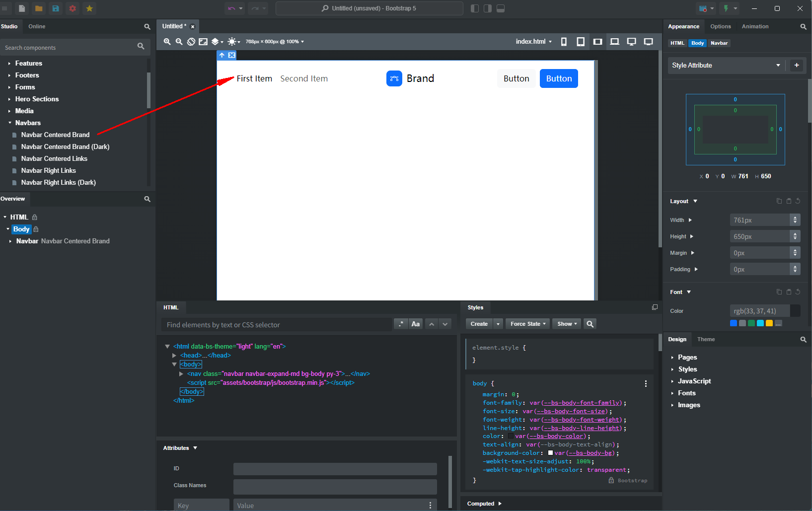Open the Style Attribute dropdown
Screen dimensions: 812x511
pos(726,66)
